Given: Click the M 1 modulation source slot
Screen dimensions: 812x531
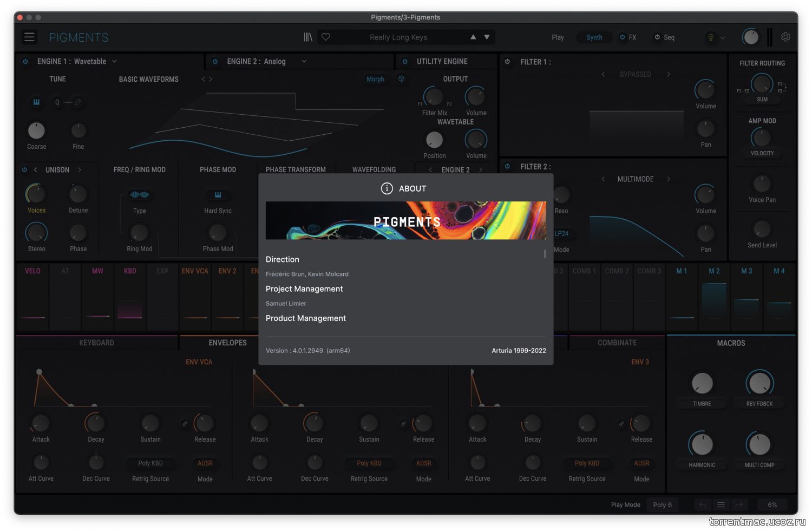Looking at the screenshot, I should 682,297.
